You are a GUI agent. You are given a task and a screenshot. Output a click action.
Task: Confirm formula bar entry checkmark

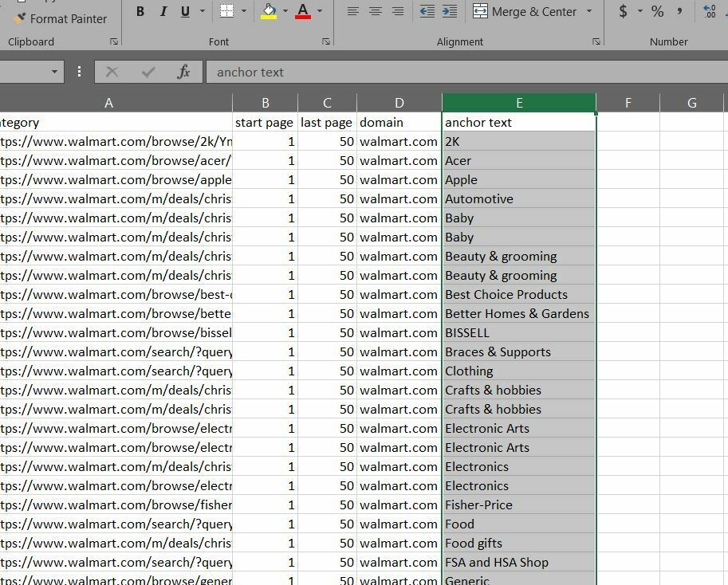[148, 72]
